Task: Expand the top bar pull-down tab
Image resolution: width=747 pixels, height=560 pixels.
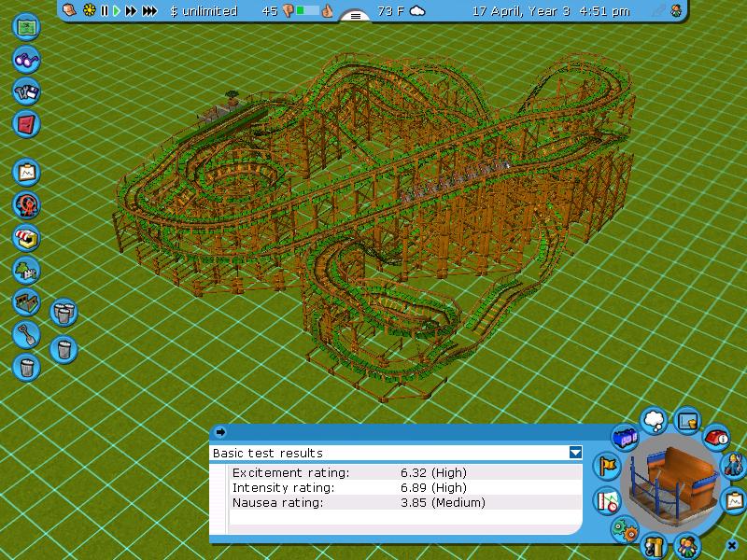Action: tap(356, 16)
